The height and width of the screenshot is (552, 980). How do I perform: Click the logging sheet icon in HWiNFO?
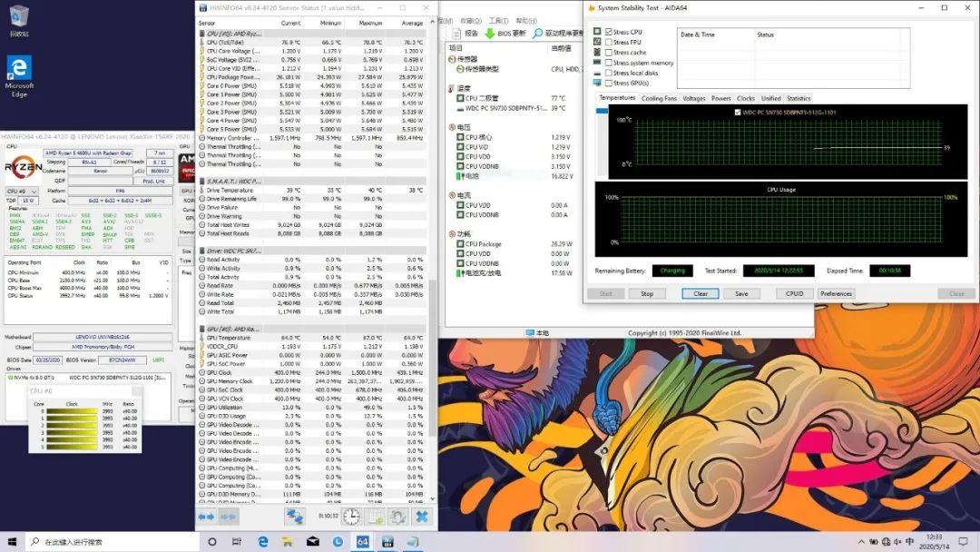(x=376, y=517)
